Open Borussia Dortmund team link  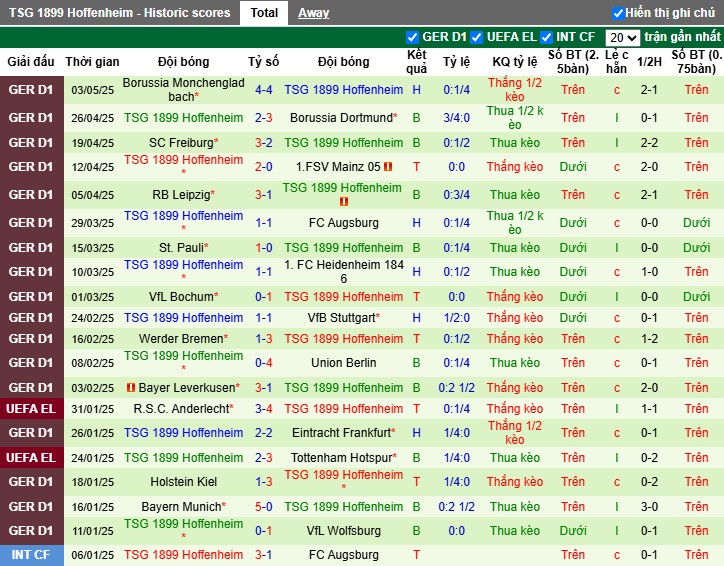point(341,118)
